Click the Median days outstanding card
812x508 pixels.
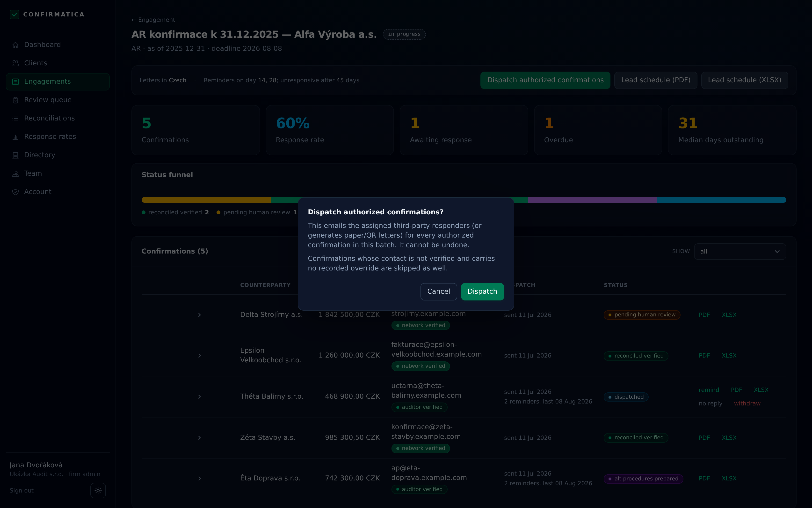[x=732, y=130]
